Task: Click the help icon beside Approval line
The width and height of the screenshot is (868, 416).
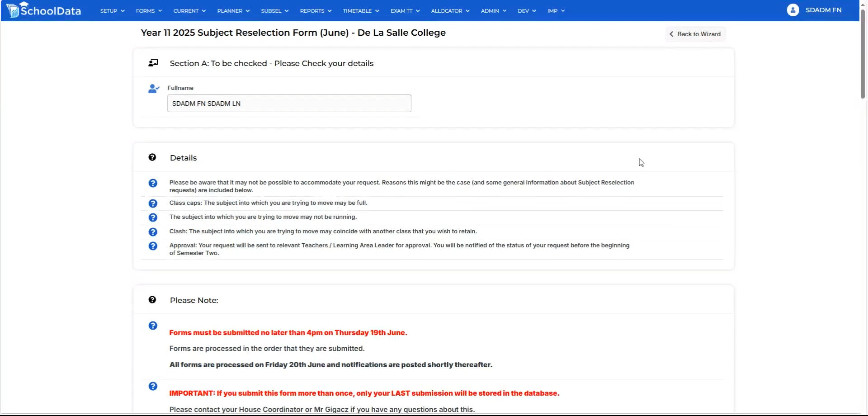Action: coord(153,246)
